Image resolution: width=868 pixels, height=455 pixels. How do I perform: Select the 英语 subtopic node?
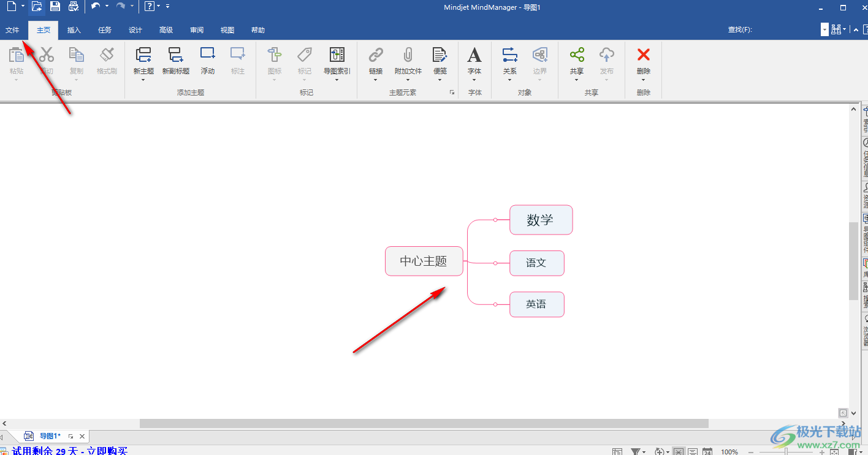536,304
